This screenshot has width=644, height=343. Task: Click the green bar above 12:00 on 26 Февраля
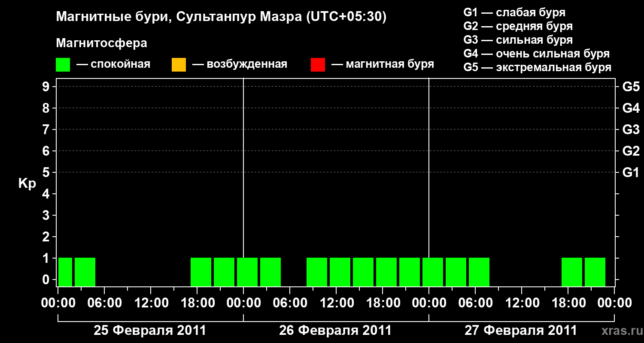point(340,272)
